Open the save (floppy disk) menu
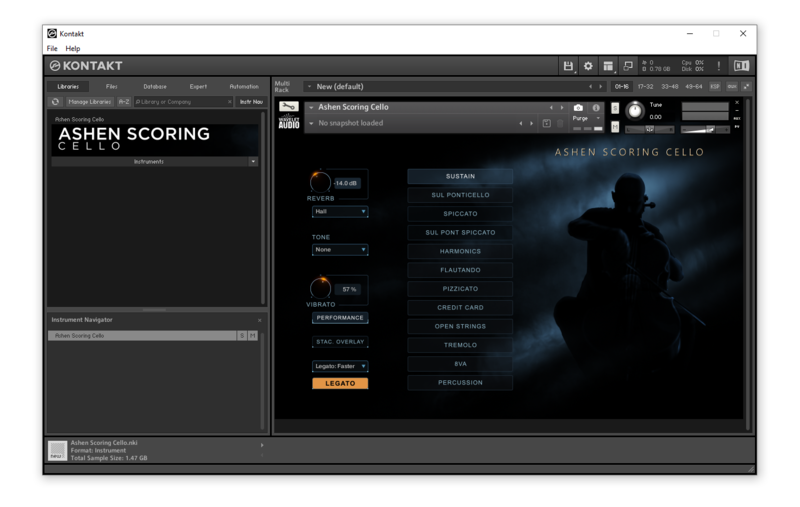Viewport: 800px width, 507px height. coord(568,66)
